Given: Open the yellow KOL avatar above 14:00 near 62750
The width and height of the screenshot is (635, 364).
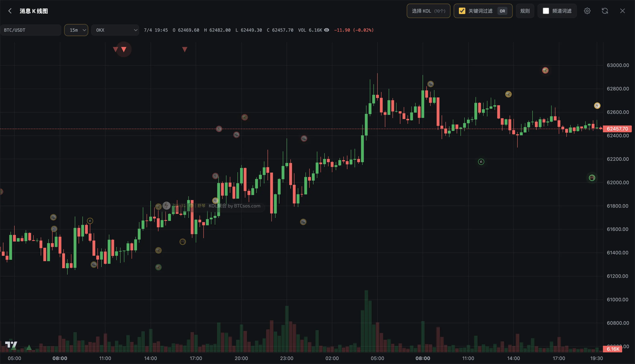Looking at the screenshot, I should tap(508, 94).
